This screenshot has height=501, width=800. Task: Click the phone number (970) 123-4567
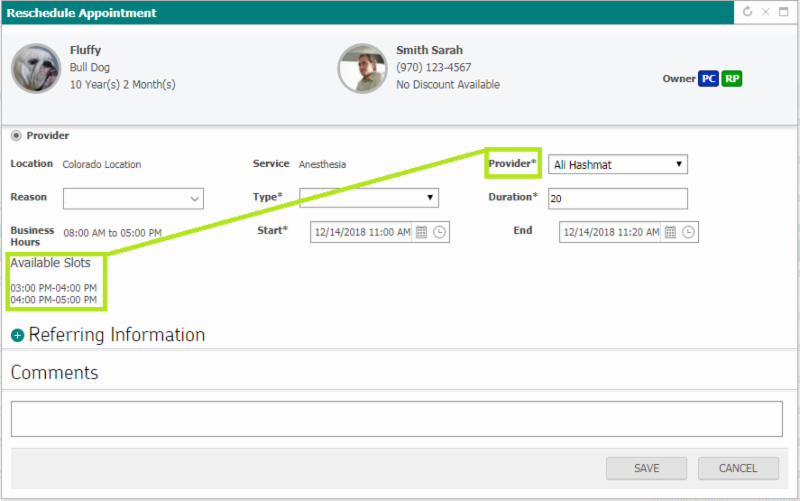pos(434,67)
